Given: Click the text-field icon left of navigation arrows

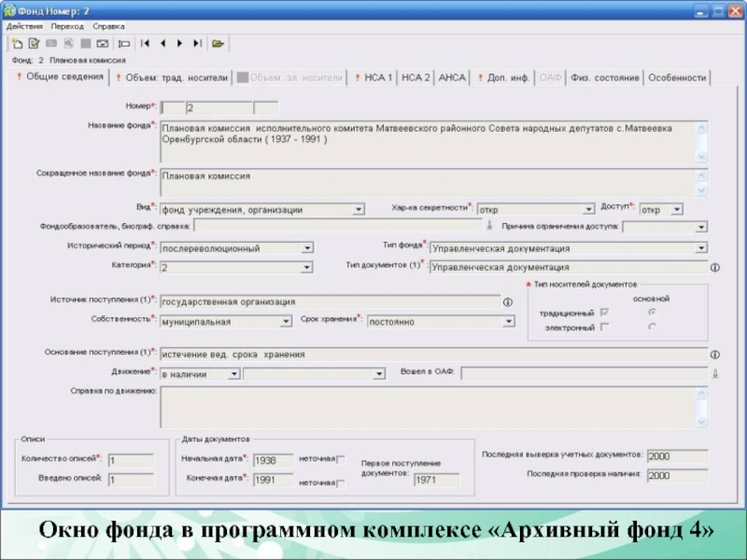Looking at the screenshot, I should coord(124,44).
